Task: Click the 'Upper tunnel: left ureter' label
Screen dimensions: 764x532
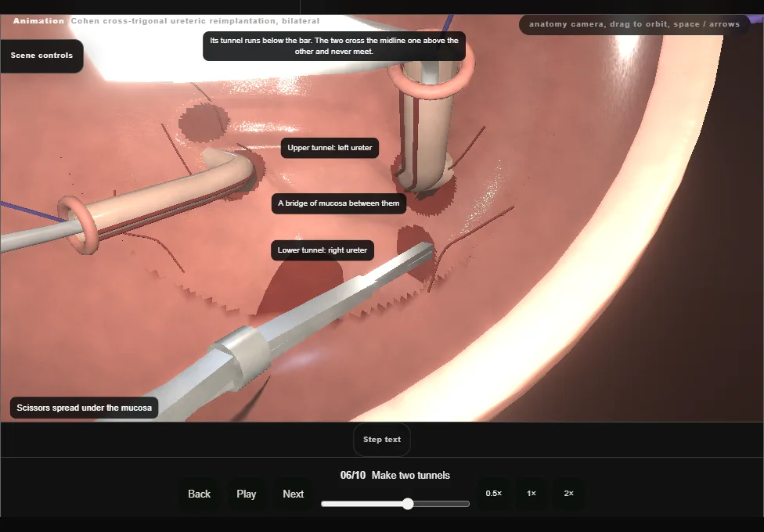Action: (330, 148)
